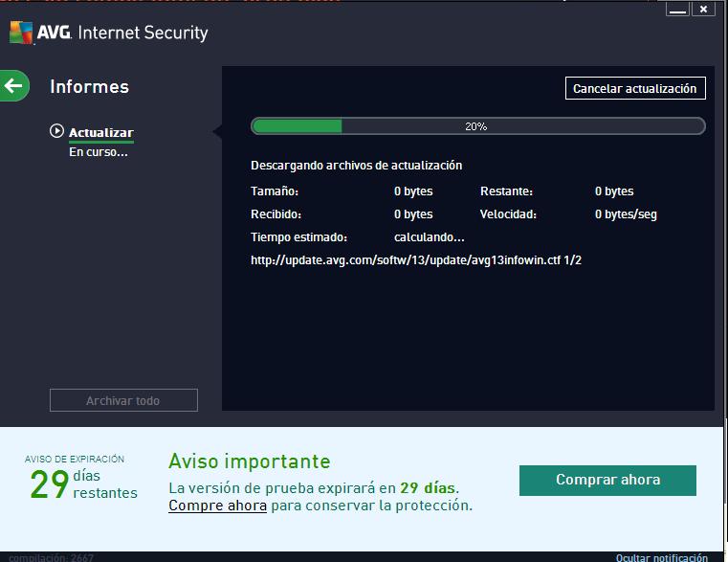The height and width of the screenshot is (562, 728).
Task: Click the Archivar todo button
Action: point(123,400)
